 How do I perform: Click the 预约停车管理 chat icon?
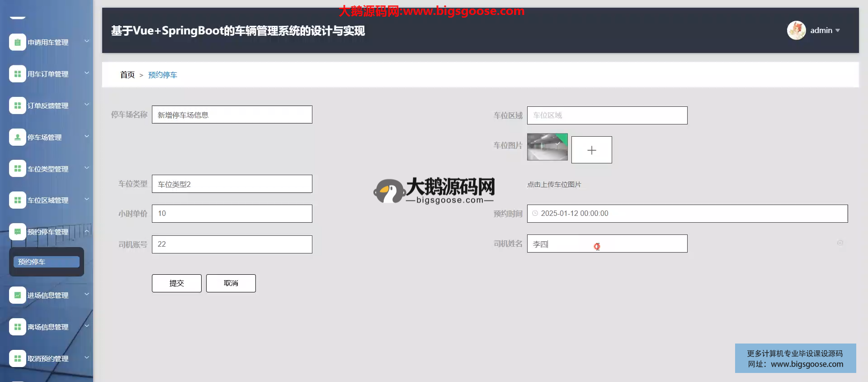pyautogui.click(x=17, y=232)
